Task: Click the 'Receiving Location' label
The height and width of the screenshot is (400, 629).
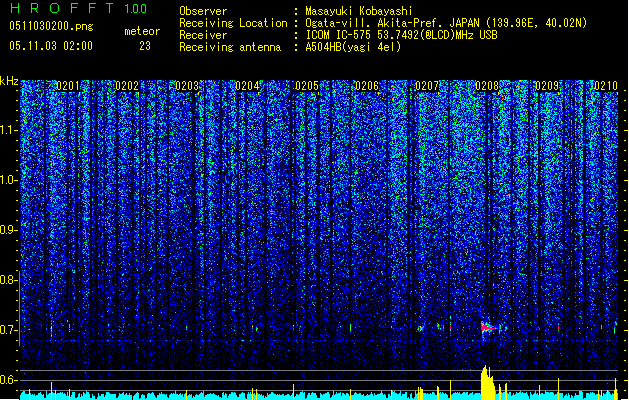Action: coord(233,23)
